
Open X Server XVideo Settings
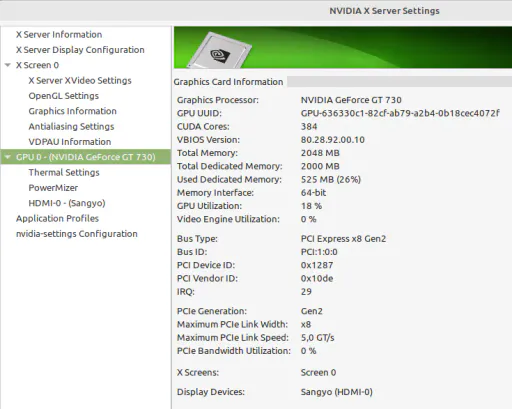(x=80, y=80)
